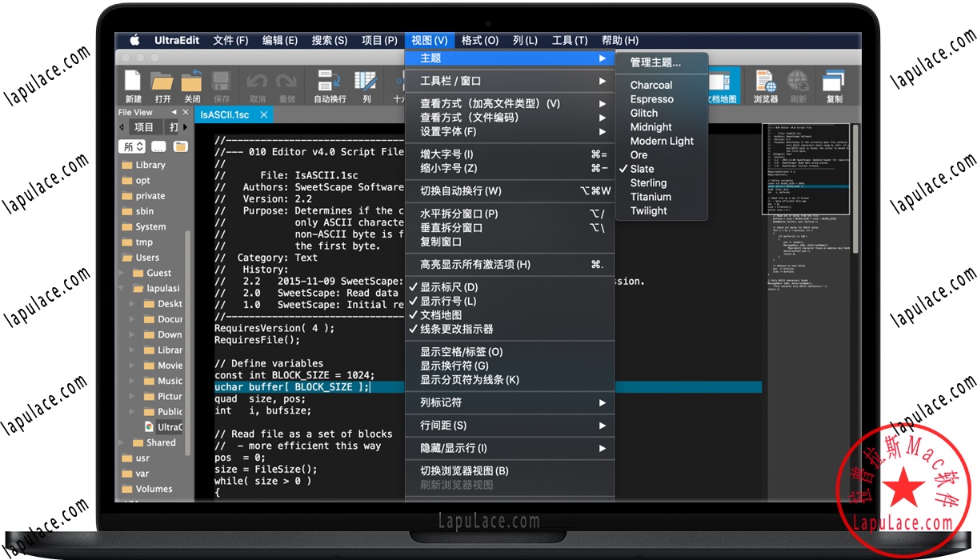
Task: Select the Midnight theme
Action: (651, 126)
